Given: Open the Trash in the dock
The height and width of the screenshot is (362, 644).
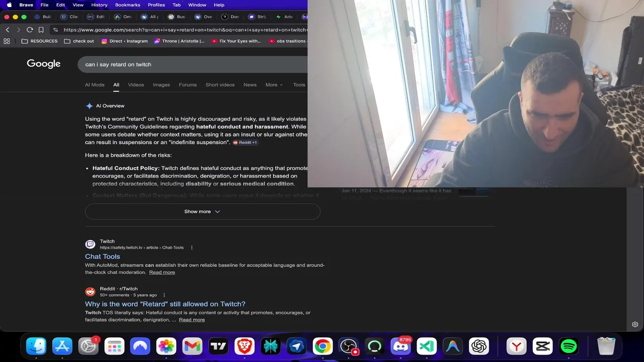Looking at the screenshot, I should [606, 346].
